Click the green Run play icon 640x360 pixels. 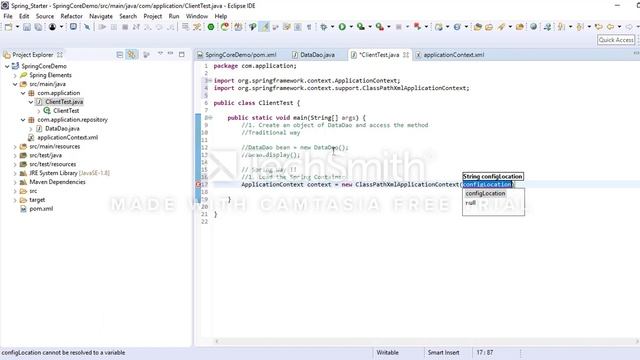342,27
